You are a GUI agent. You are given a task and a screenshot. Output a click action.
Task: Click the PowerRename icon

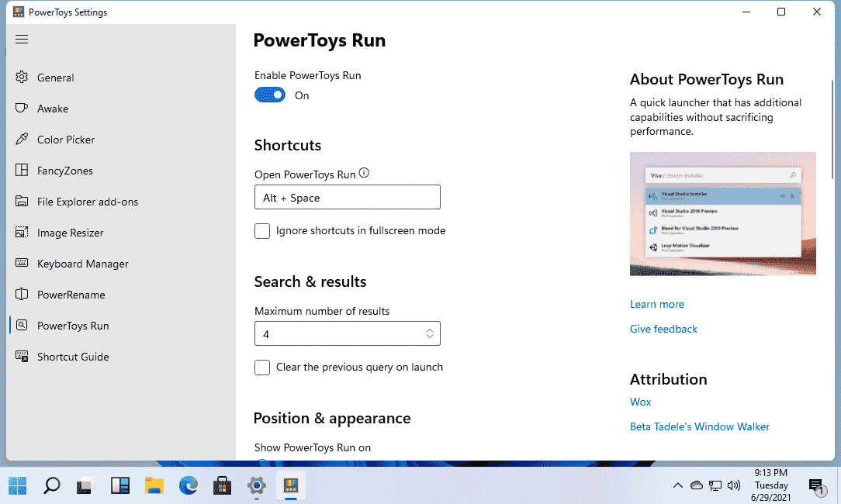pyautogui.click(x=22, y=295)
